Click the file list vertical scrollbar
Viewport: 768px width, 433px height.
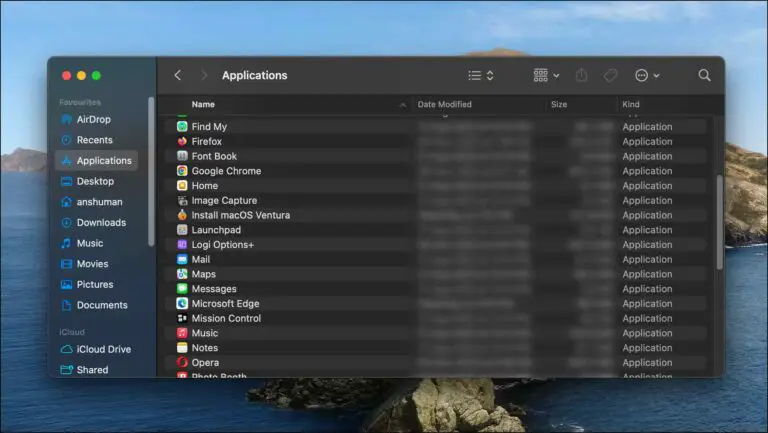click(x=719, y=220)
